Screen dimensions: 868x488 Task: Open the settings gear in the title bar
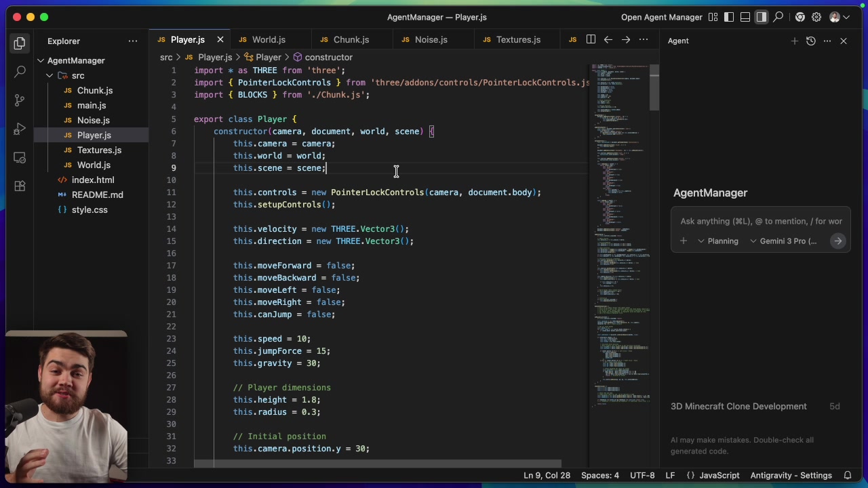click(x=816, y=17)
